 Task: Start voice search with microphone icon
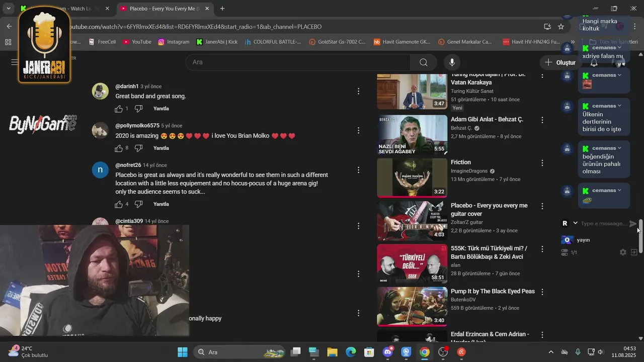(452, 62)
